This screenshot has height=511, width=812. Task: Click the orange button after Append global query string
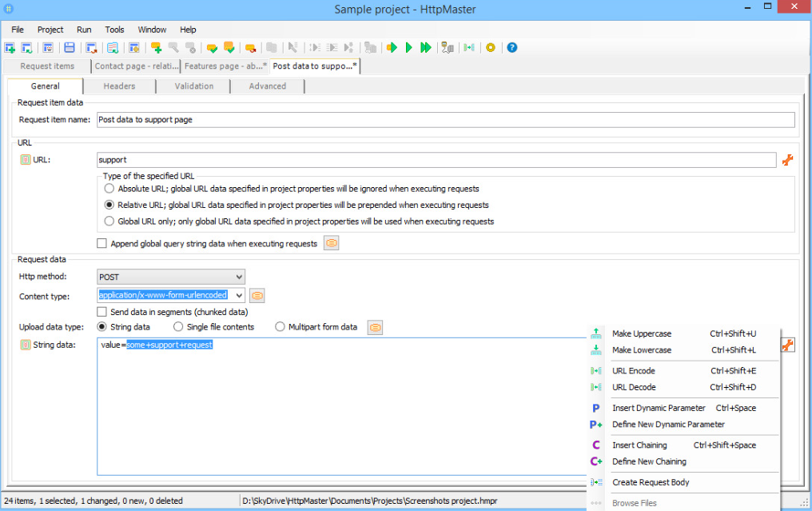(x=332, y=243)
